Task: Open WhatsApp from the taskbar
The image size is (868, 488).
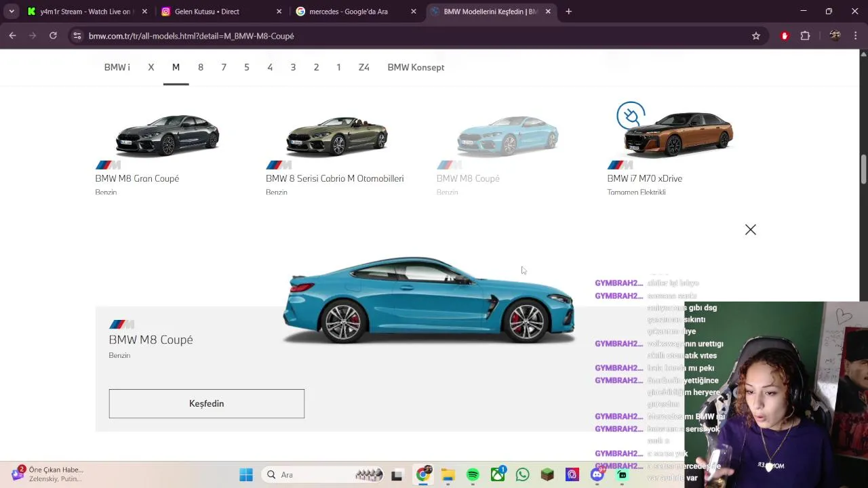Action: pos(522,475)
